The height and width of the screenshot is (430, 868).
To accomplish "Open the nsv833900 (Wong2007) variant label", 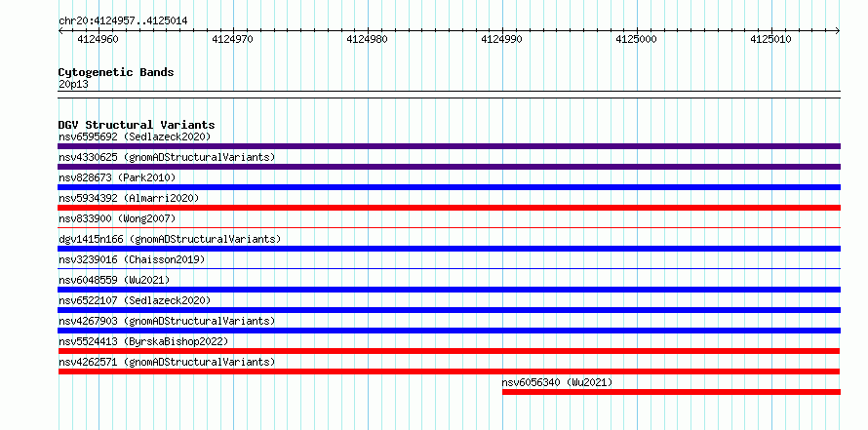I will 117,218.
